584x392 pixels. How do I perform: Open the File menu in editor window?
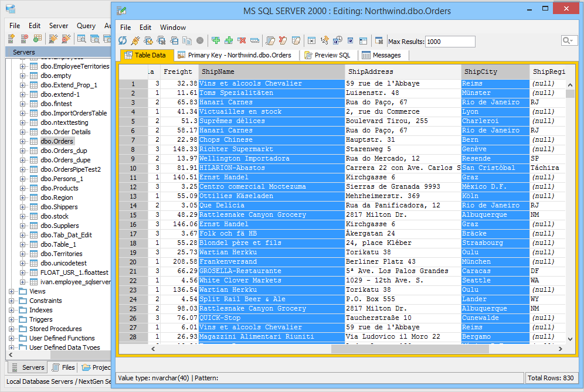[125, 28]
